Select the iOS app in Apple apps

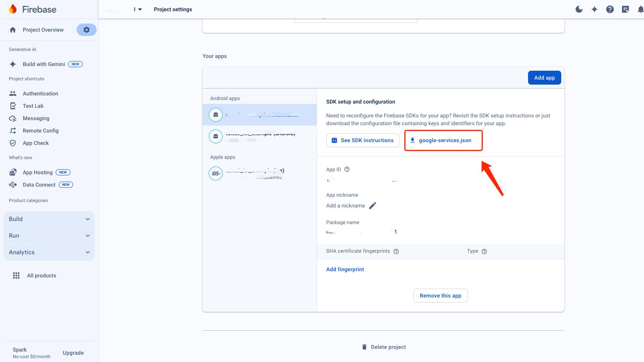pos(255,173)
